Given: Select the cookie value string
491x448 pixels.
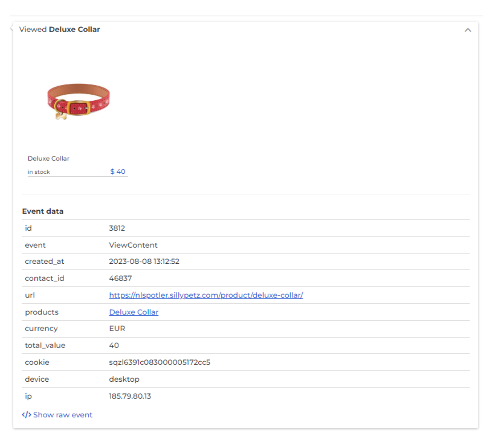Looking at the screenshot, I should (159, 363).
